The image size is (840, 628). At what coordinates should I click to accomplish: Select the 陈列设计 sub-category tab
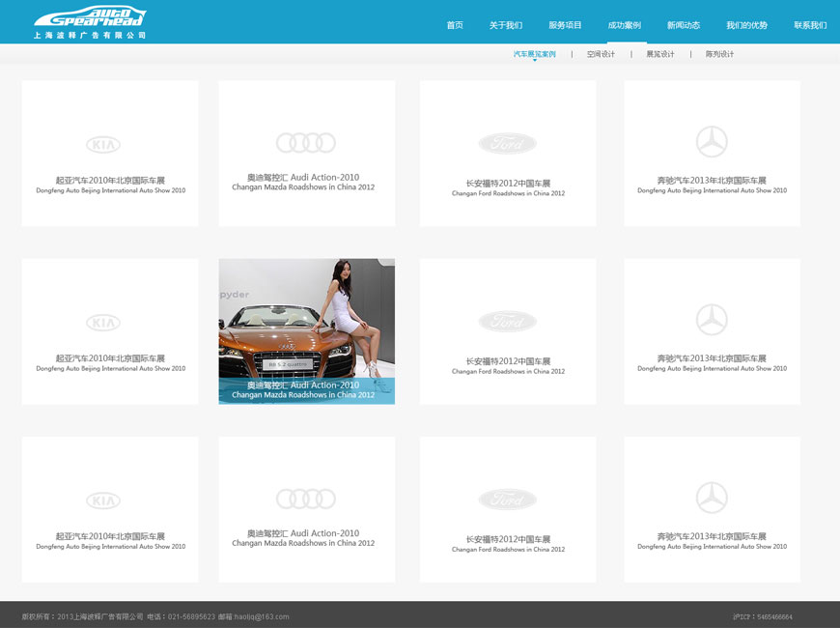pos(719,54)
